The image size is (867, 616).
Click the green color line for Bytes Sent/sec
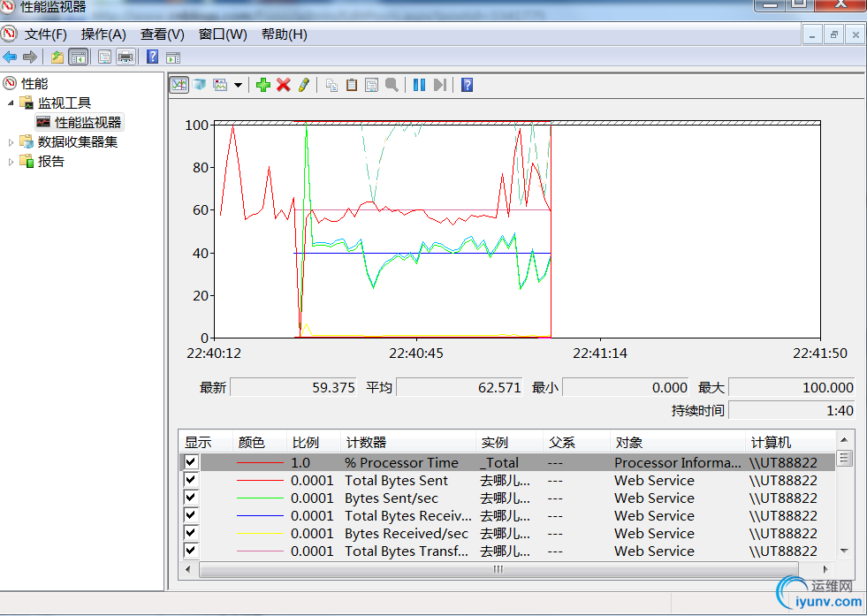260,498
